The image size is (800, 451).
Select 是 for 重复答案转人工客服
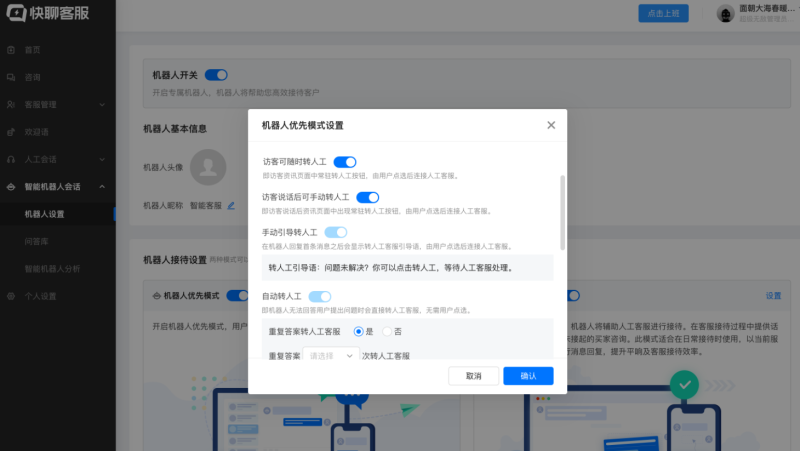coord(358,332)
